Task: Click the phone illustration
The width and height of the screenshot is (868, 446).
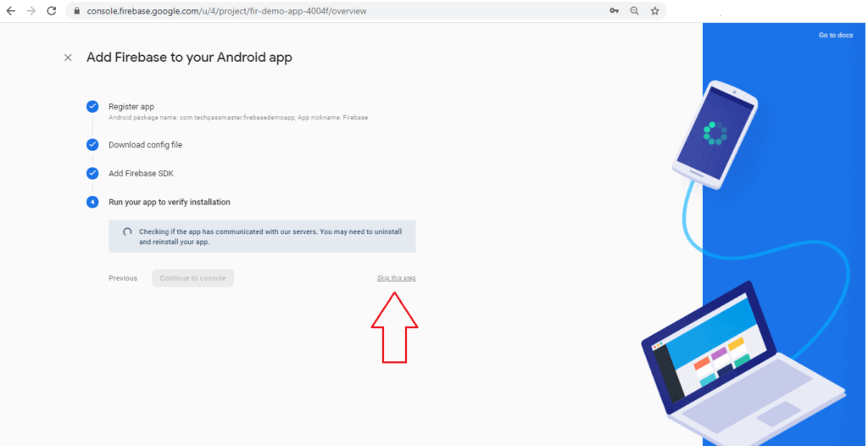Action: (715, 134)
